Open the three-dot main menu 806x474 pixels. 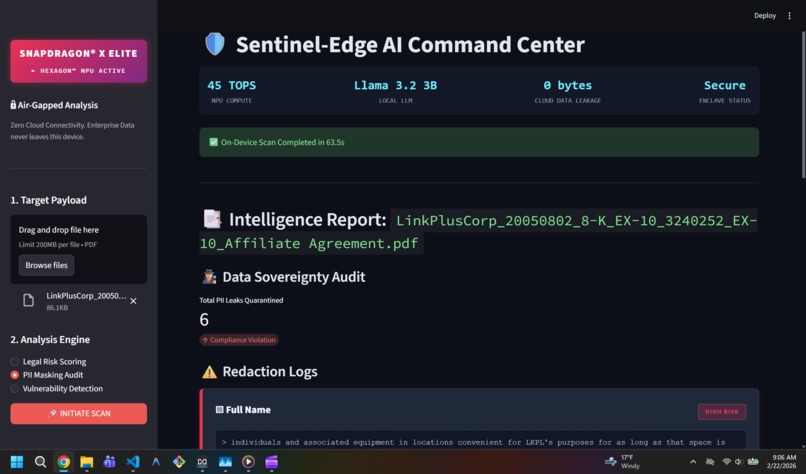click(790, 15)
